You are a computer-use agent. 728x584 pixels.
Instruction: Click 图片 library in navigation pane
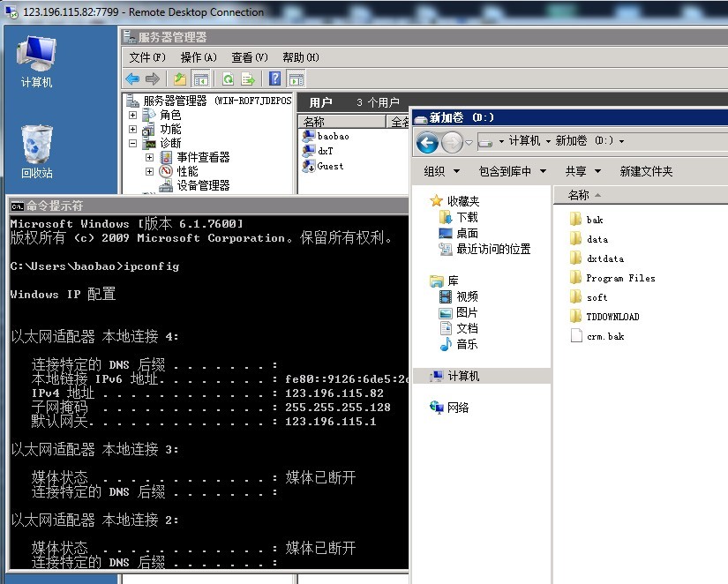click(x=458, y=312)
